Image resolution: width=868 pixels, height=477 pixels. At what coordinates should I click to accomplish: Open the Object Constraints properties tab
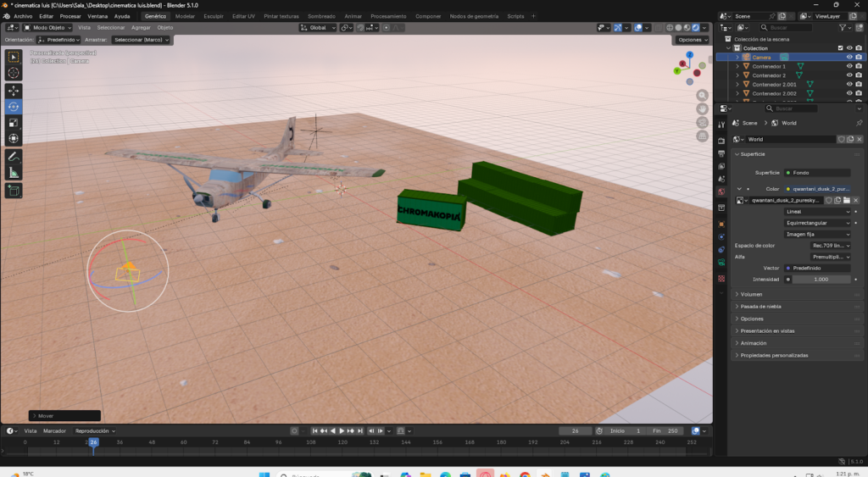pos(721,250)
